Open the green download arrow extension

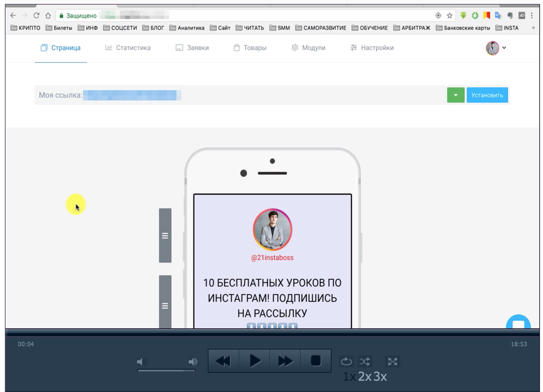tap(463, 15)
